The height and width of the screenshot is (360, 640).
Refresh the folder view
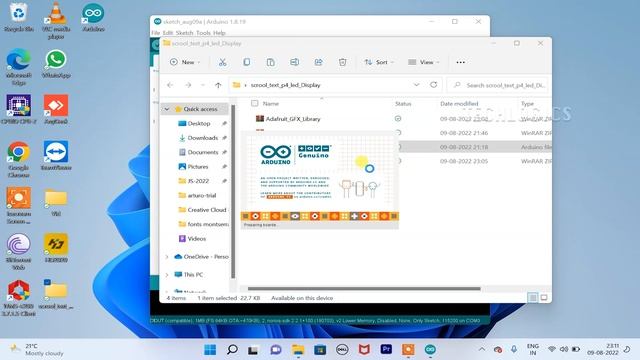click(433, 84)
